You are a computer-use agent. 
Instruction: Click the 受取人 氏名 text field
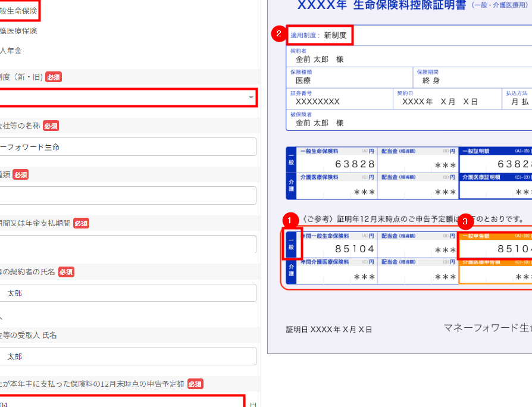coord(128,357)
